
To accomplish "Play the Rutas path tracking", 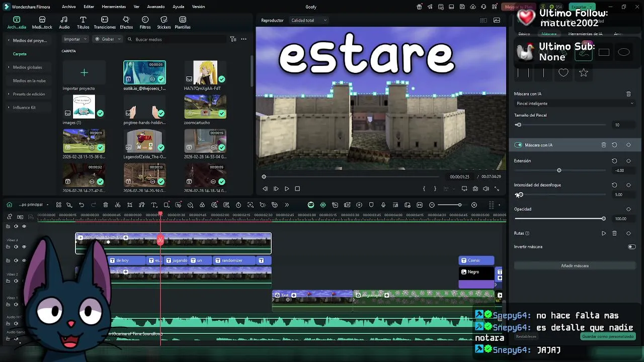I will [604, 233].
